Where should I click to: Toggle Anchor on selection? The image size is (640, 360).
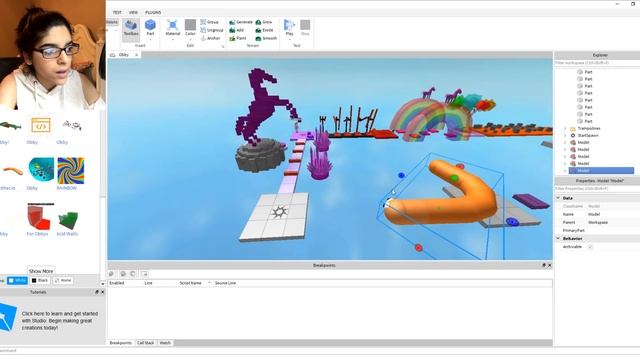211,38
